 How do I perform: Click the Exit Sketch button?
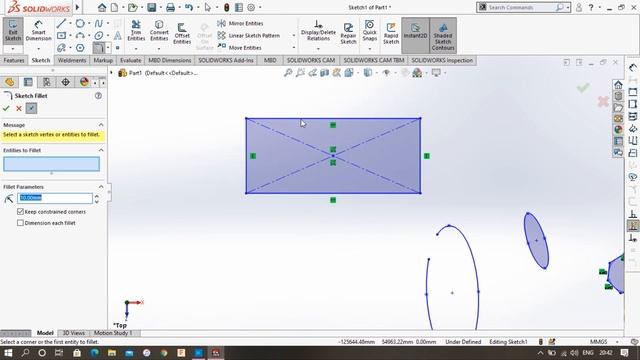(x=13, y=30)
